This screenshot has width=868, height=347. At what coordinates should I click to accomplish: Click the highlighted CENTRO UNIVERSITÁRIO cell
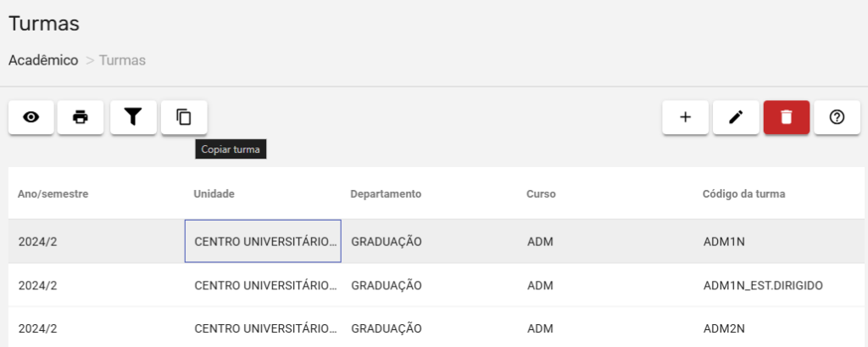(263, 242)
